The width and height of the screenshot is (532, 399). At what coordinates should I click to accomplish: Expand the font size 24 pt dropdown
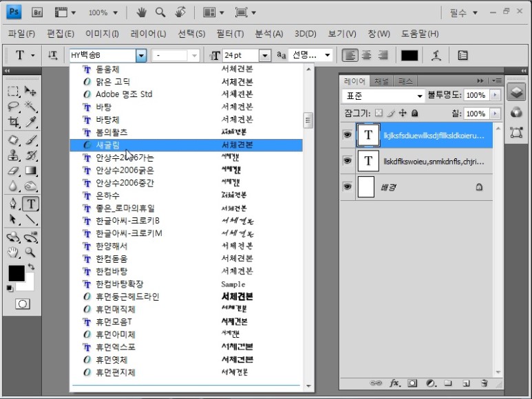tap(265, 55)
